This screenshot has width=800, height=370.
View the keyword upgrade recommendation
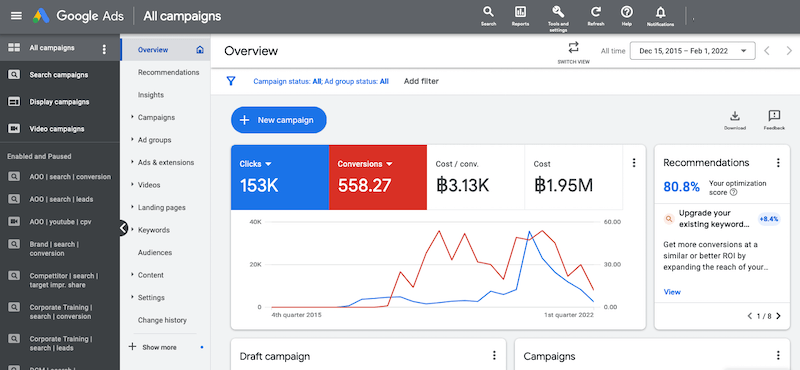[x=672, y=292]
